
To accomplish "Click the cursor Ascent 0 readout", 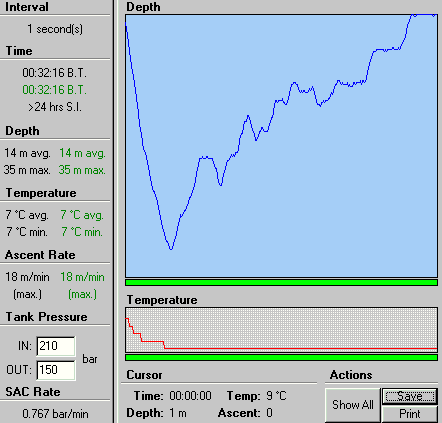I will (x=245, y=413).
